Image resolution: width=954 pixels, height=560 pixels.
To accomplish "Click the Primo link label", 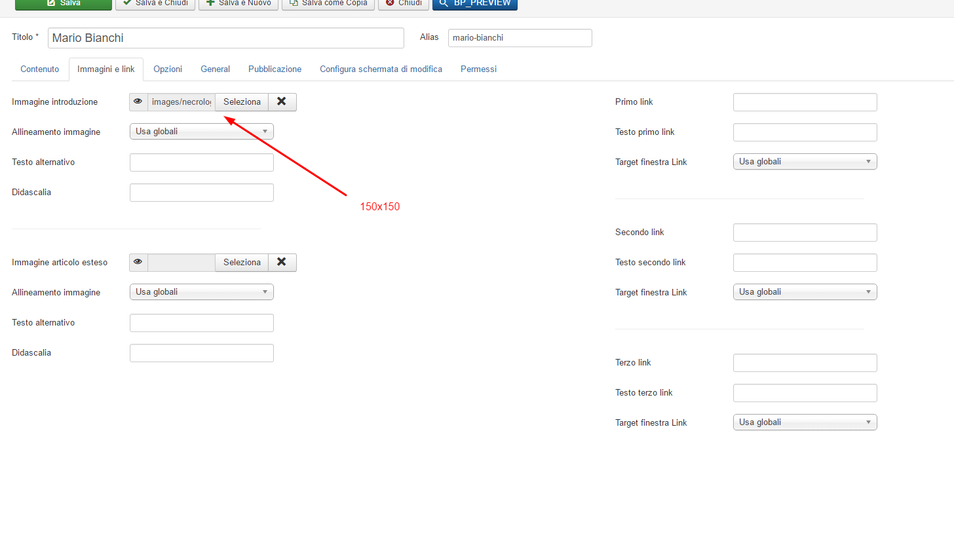I will click(x=634, y=102).
